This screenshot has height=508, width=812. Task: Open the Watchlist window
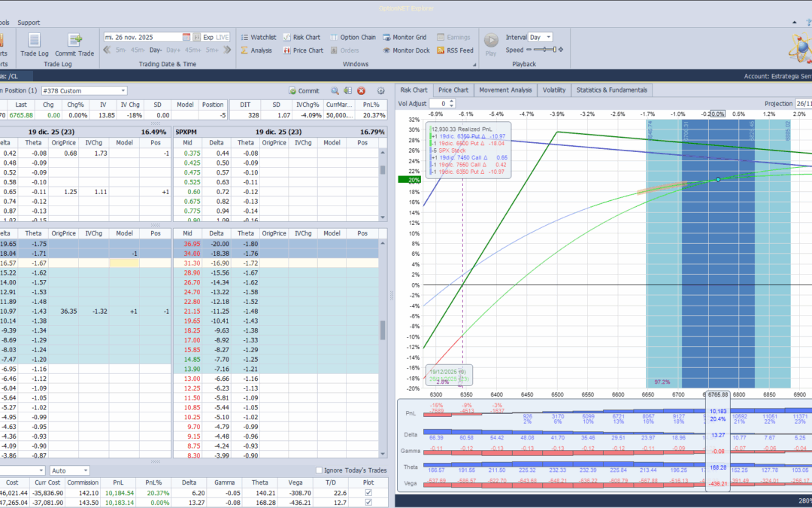[x=259, y=38]
